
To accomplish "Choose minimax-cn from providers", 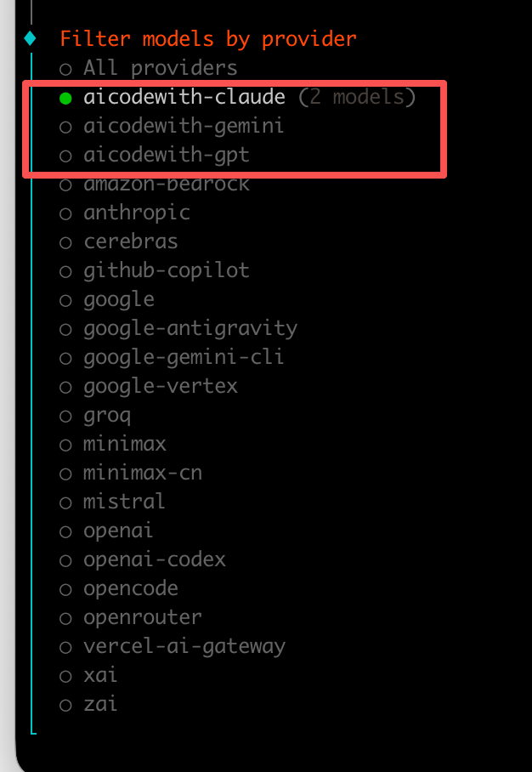I will pyautogui.click(x=142, y=473).
